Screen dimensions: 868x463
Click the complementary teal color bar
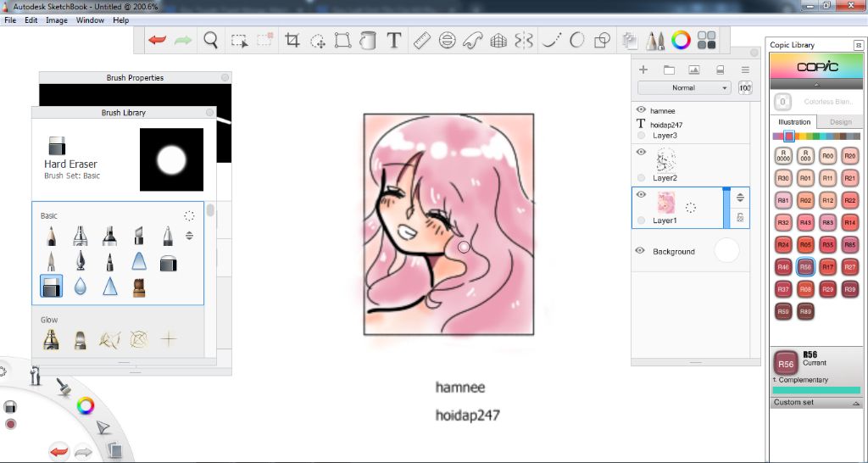click(816, 390)
